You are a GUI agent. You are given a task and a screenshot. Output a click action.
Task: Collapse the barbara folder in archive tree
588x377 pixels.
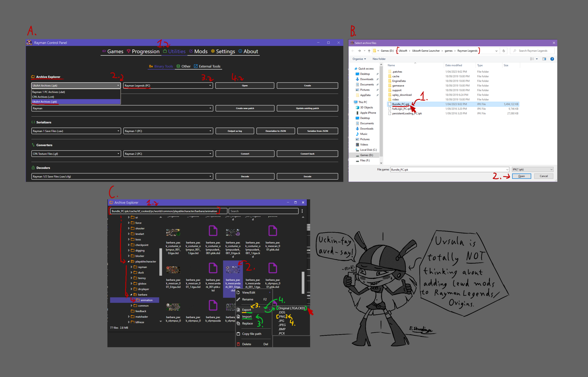click(131, 295)
